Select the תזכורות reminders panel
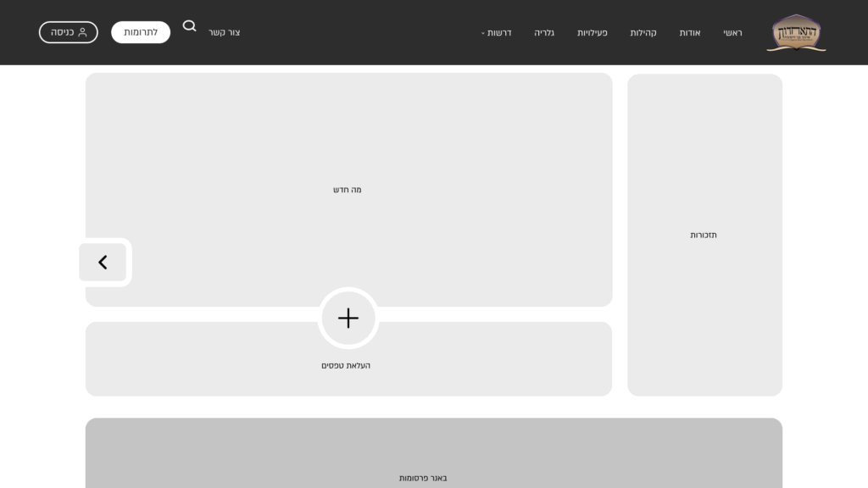Viewport: 868px width, 488px height. tap(704, 235)
